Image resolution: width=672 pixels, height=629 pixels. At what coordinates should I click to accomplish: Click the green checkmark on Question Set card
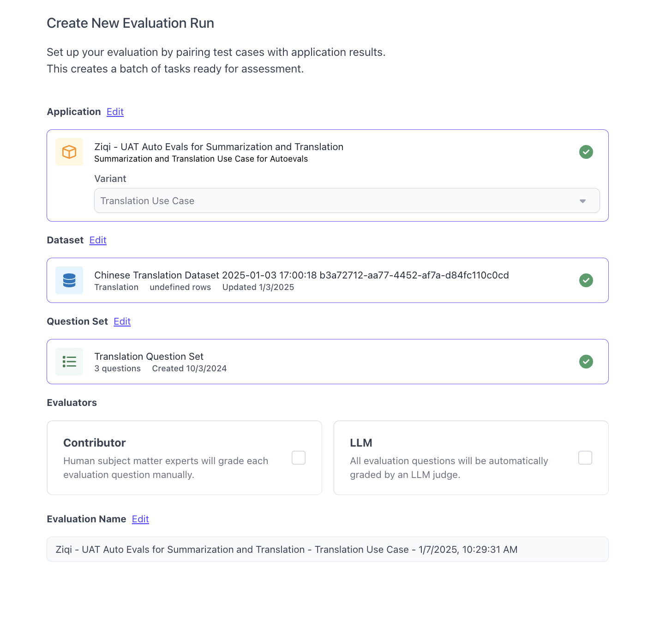[x=586, y=362]
